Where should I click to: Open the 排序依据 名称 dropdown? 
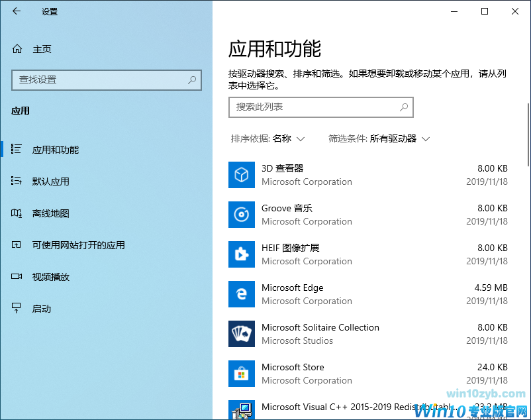[268, 138]
